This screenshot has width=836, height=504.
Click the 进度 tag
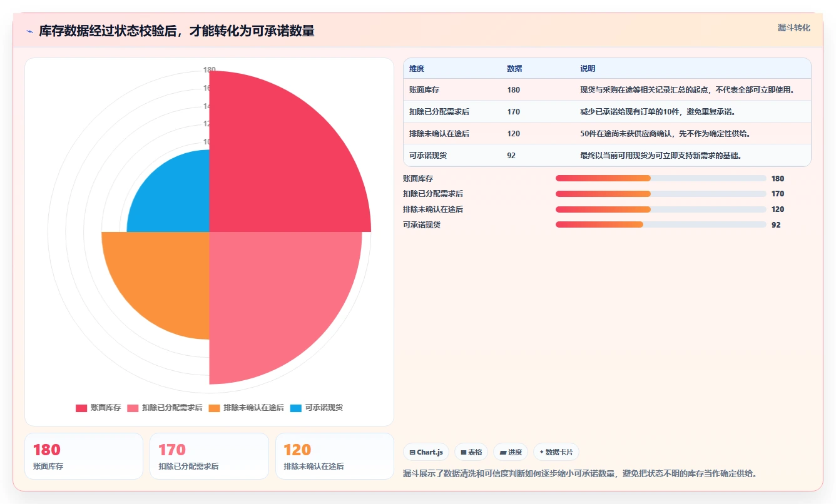point(511,452)
